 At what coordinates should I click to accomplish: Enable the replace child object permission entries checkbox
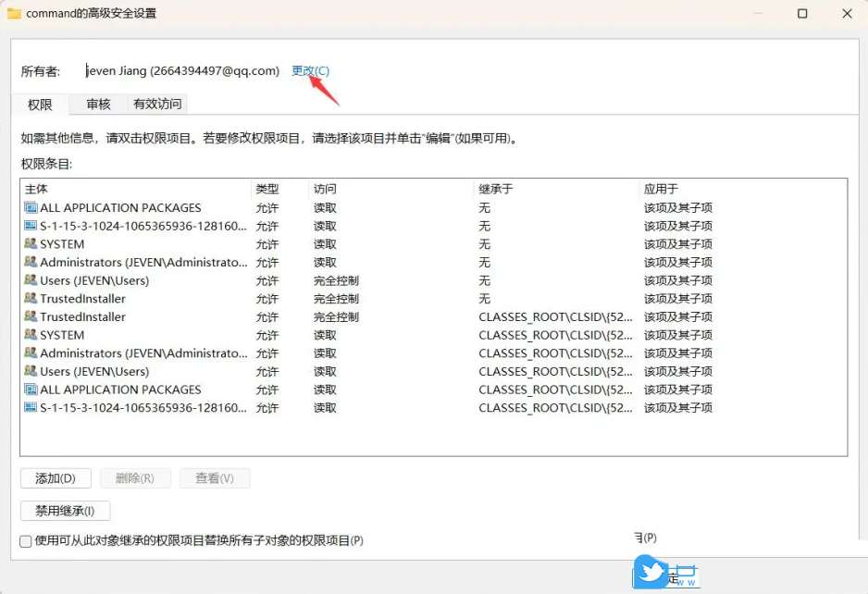point(22,541)
